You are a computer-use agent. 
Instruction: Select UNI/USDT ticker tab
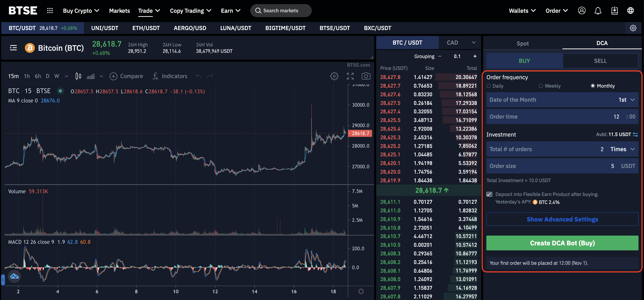coord(105,28)
